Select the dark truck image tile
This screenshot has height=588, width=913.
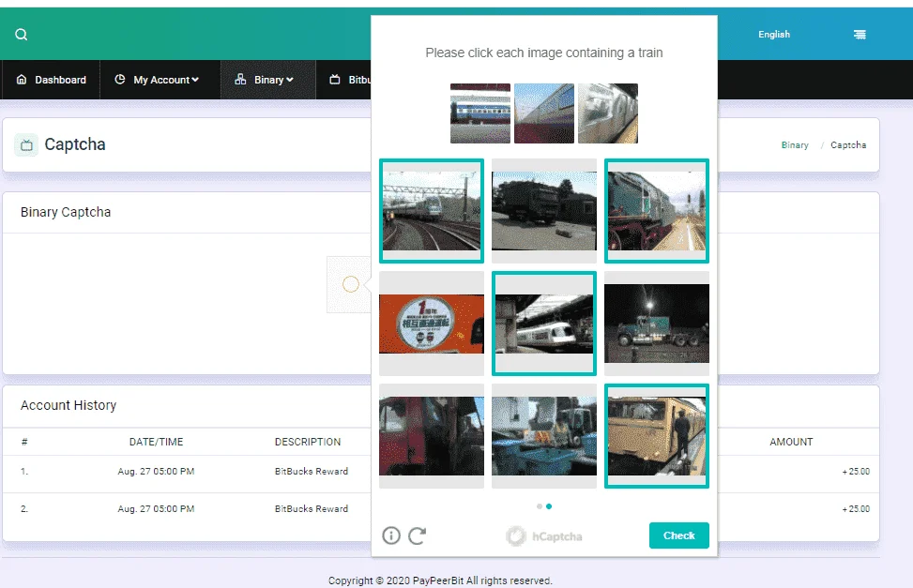544,211
